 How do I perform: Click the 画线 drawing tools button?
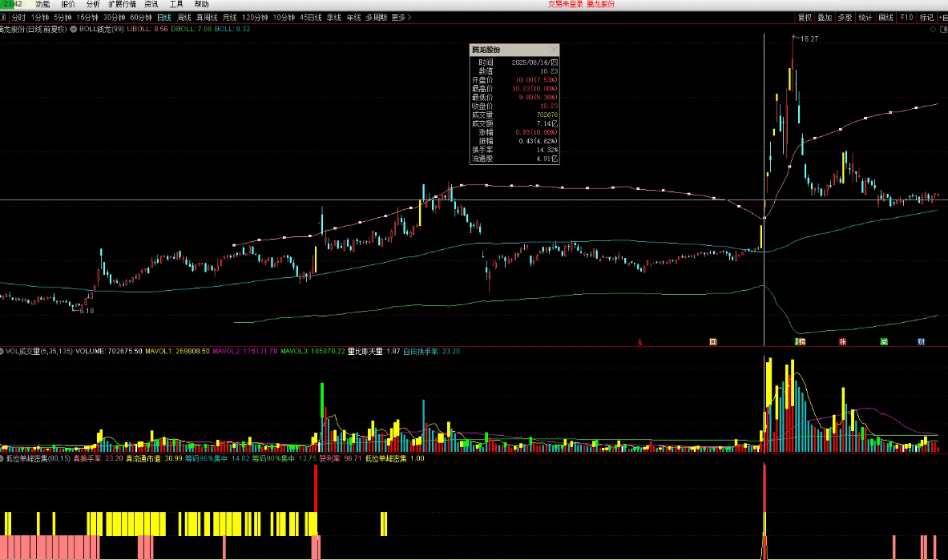click(x=885, y=17)
